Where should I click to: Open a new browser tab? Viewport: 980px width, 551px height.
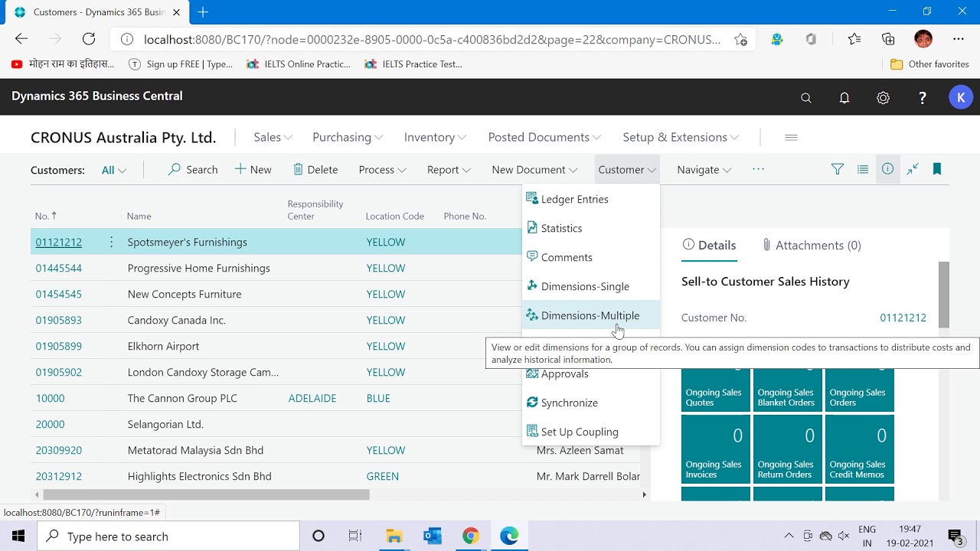[203, 12]
